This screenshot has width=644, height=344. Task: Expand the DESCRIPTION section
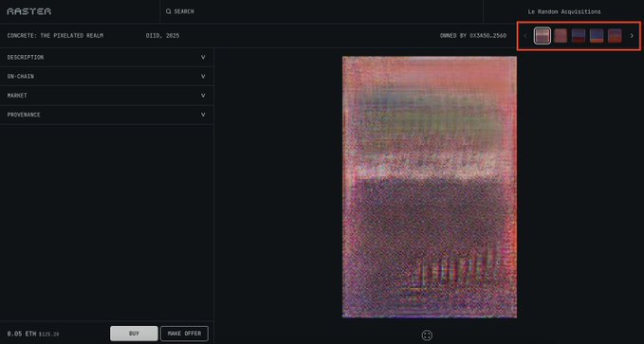pyautogui.click(x=107, y=58)
